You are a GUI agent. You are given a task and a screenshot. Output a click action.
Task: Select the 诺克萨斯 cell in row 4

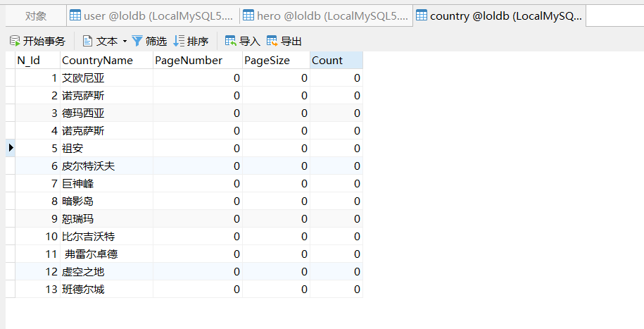(107, 131)
